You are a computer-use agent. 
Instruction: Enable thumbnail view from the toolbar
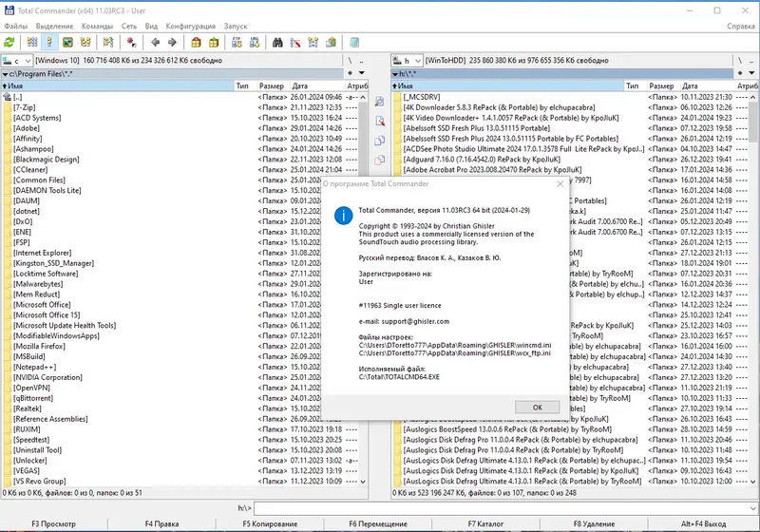(67, 43)
